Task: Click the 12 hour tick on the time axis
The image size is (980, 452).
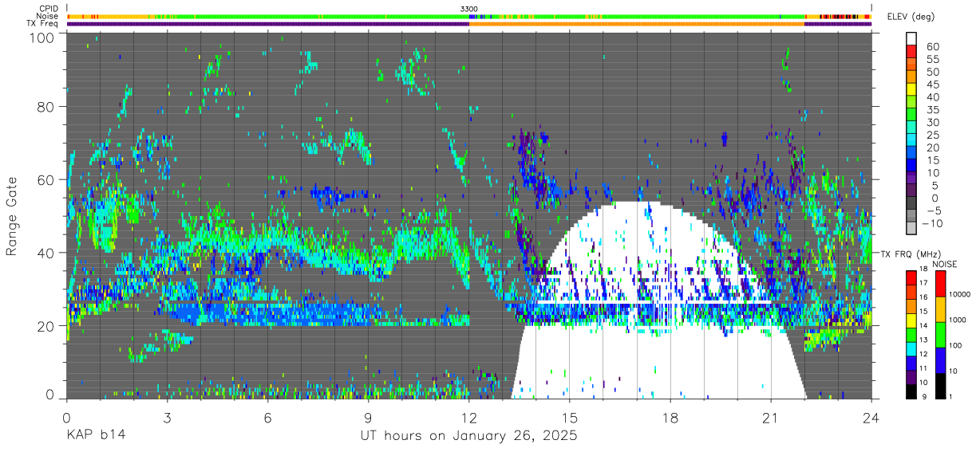Action: [468, 418]
